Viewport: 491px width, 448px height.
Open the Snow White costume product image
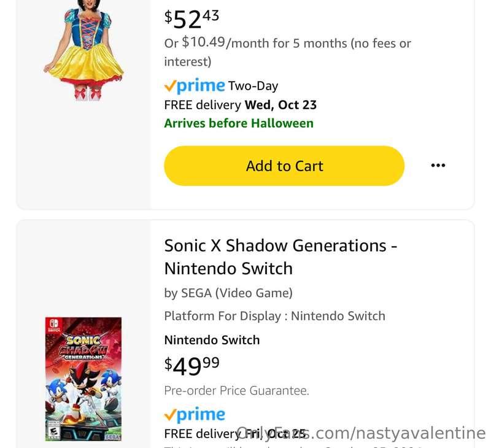click(x=83, y=50)
